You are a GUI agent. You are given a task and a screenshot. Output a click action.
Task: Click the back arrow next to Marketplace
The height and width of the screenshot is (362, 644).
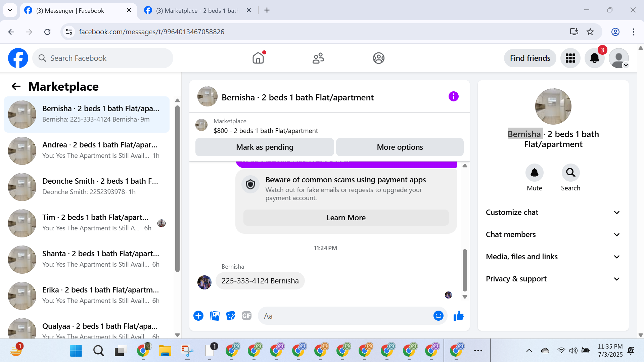[16, 86]
